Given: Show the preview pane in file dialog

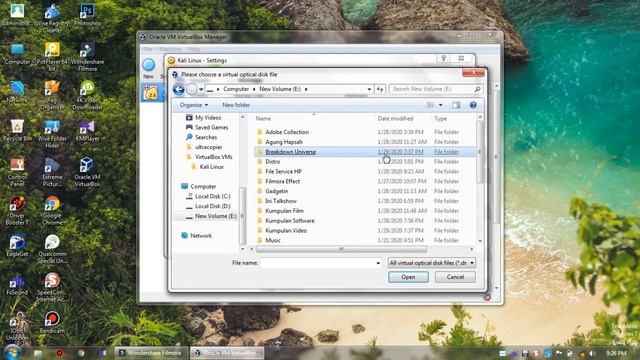Looking at the screenshot, I should coord(456,105).
